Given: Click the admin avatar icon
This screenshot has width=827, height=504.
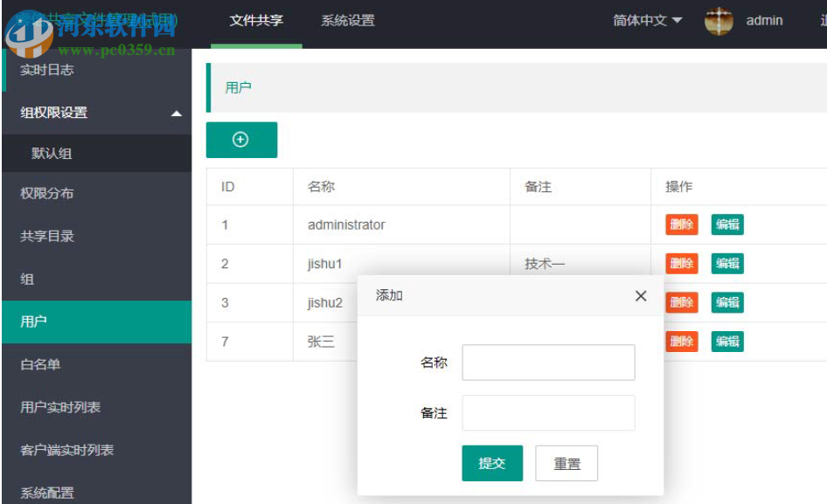Looking at the screenshot, I should tap(718, 20).
